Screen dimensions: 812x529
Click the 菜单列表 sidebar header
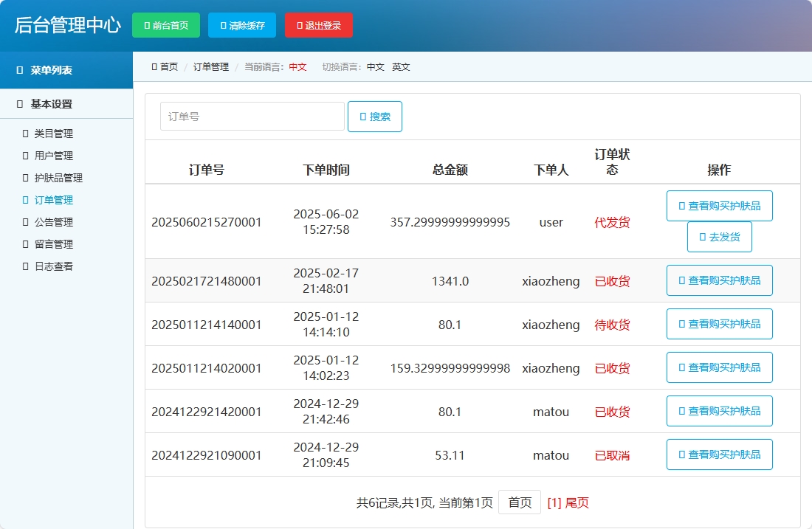(x=51, y=71)
